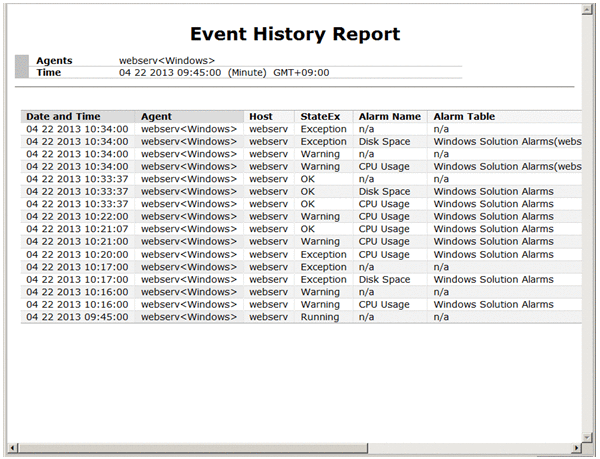The height and width of the screenshot is (459, 600).
Task: Select the 09:45:00 event timestamp
Action: tap(77, 317)
